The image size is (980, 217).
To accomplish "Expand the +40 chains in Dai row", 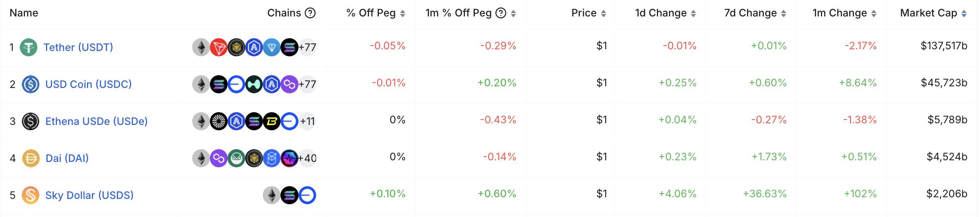I will coord(308,159).
